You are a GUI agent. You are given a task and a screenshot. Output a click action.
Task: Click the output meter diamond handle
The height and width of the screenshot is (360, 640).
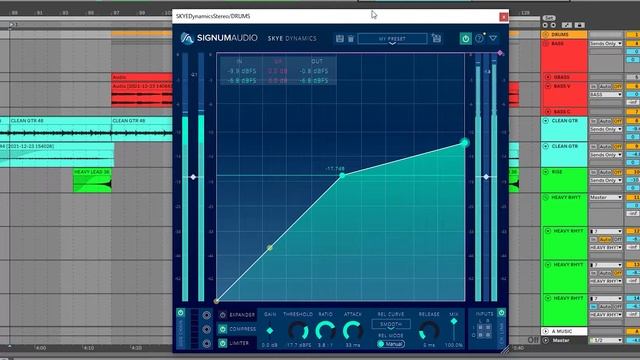click(x=486, y=177)
